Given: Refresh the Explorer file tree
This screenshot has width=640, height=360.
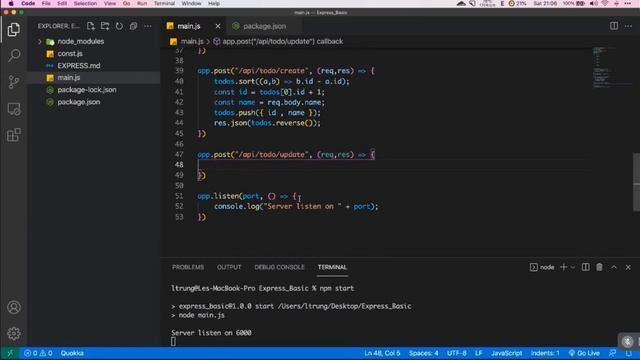Looking at the screenshot, I should [x=119, y=26].
